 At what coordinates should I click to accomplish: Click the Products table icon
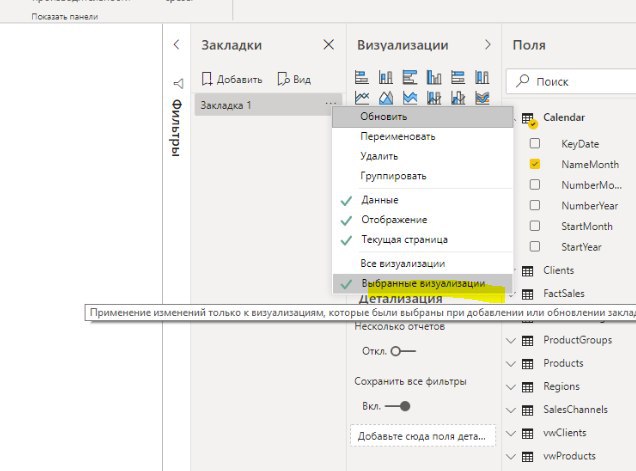[x=527, y=363]
